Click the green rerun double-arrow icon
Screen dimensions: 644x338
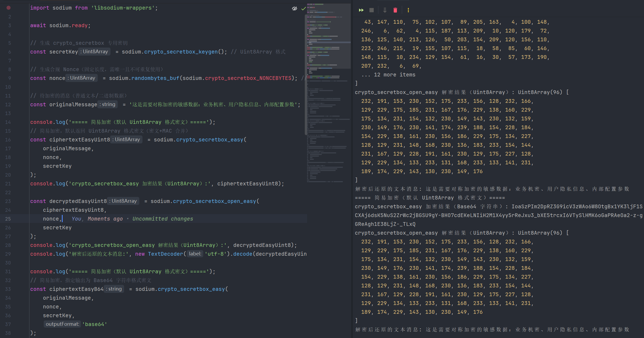[x=361, y=10]
